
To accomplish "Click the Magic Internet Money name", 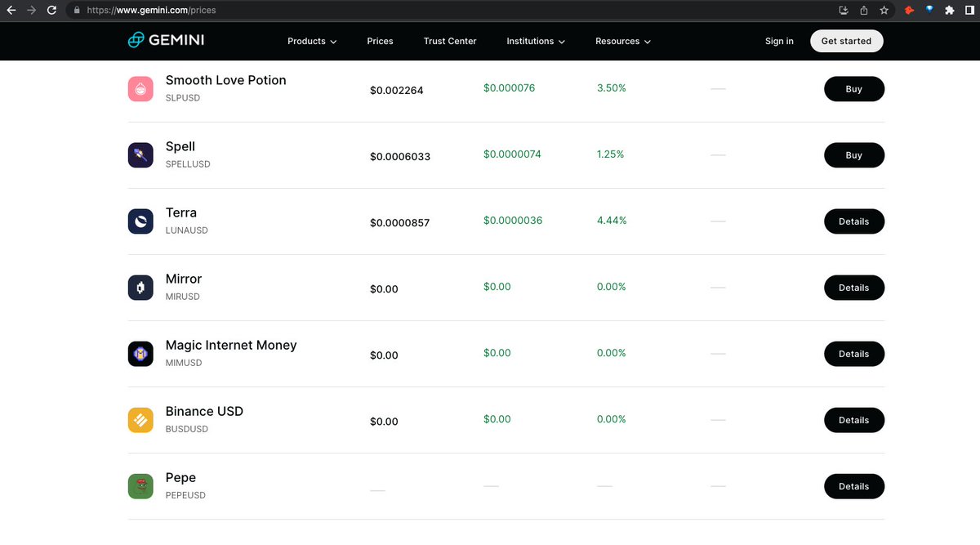I will coord(231,345).
